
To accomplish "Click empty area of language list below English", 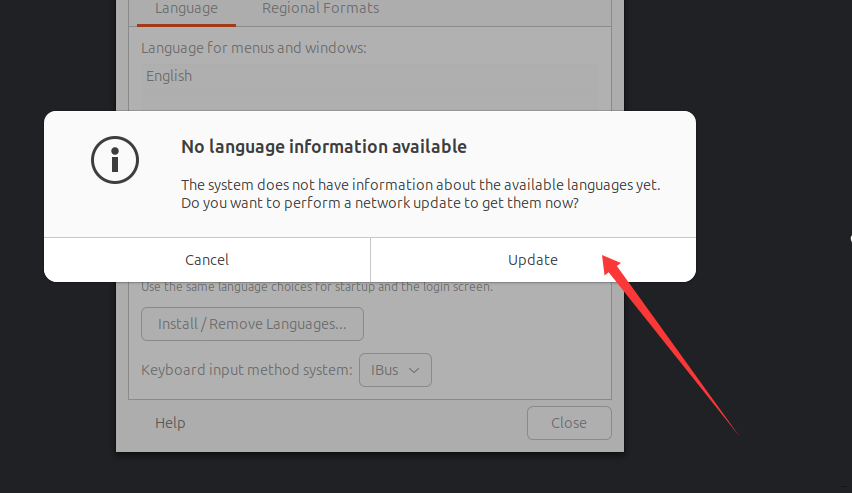I will (x=370, y=98).
